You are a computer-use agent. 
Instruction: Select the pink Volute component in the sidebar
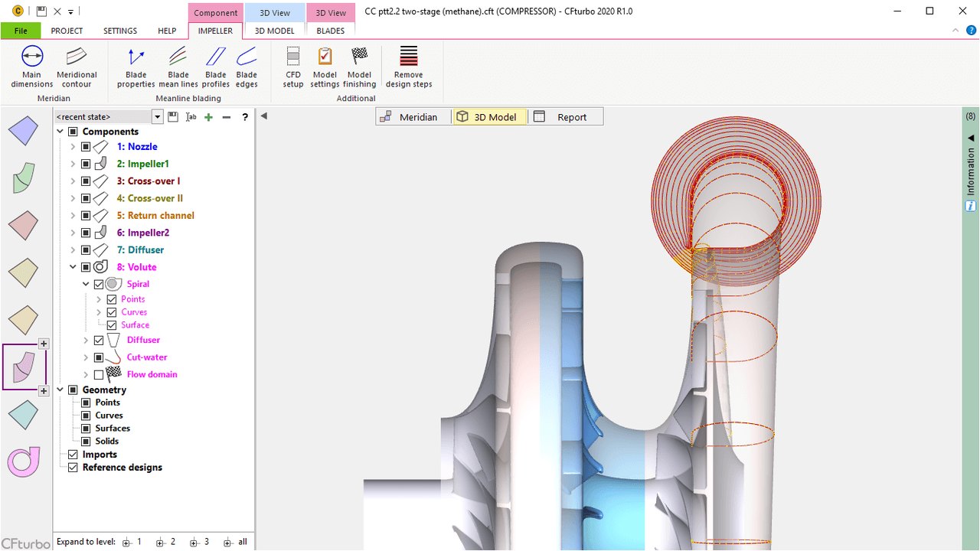(x=24, y=461)
